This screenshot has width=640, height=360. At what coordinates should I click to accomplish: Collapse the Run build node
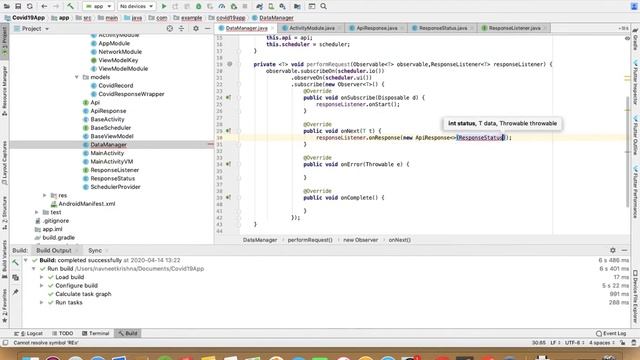(x=34, y=269)
